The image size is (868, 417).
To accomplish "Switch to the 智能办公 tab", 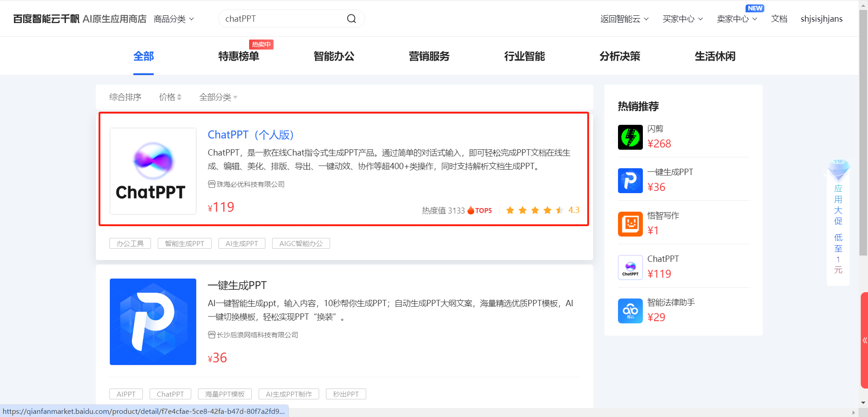I will [334, 56].
